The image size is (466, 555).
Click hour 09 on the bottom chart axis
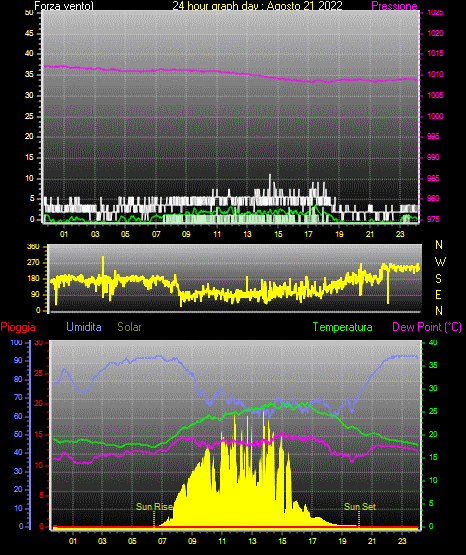(x=192, y=541)
